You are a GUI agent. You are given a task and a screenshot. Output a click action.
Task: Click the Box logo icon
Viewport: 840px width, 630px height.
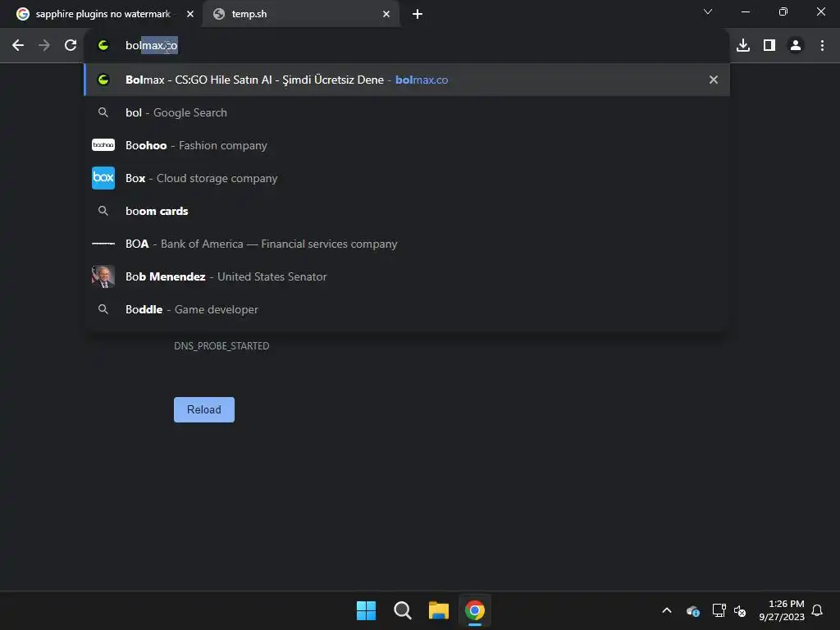103,178
